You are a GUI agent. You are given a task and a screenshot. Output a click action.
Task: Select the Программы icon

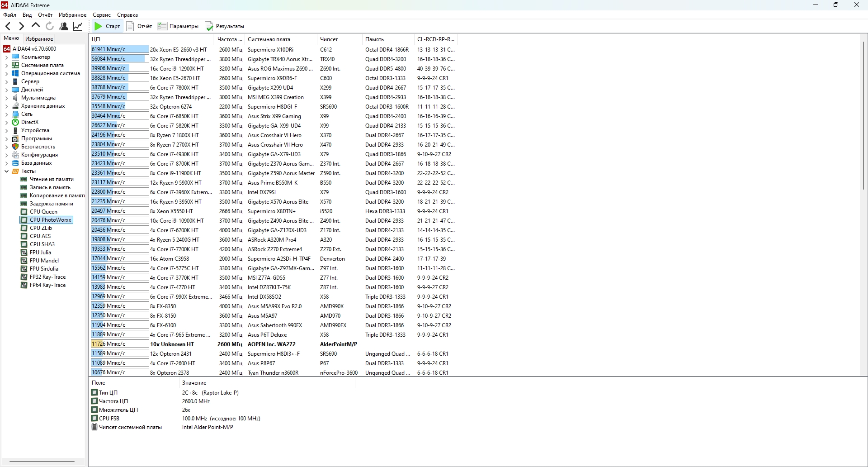coord(15,138)
